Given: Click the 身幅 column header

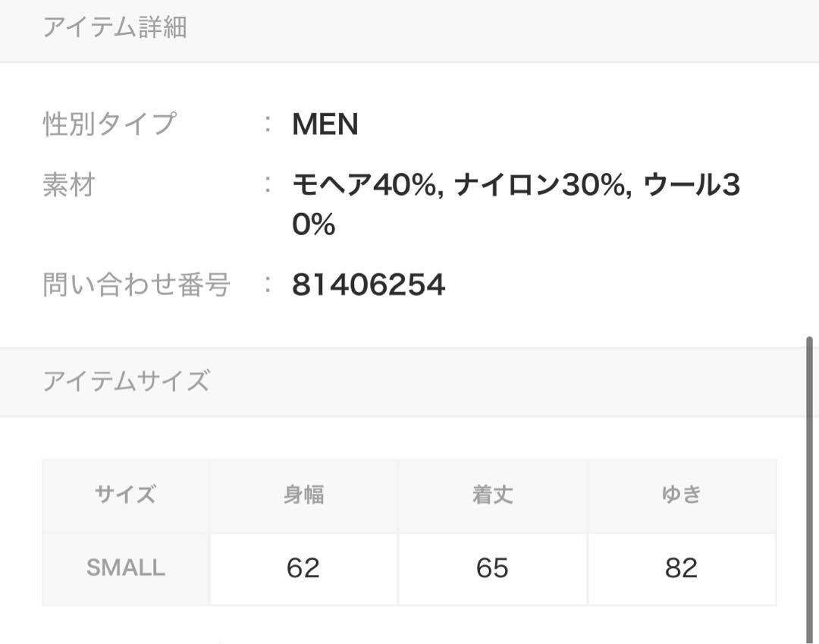Looking at the screenshot, I should click(303, 496).
